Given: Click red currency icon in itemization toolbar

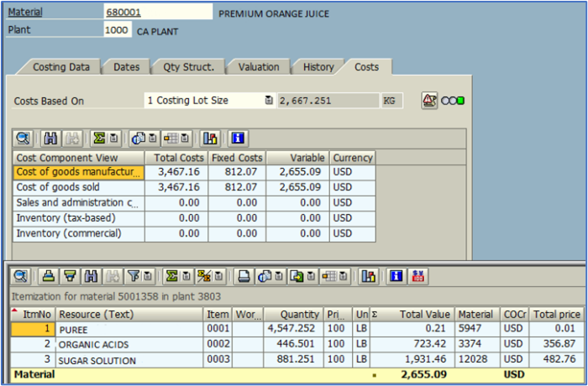Looking at the screenshot, I should (x=417, y=277).
